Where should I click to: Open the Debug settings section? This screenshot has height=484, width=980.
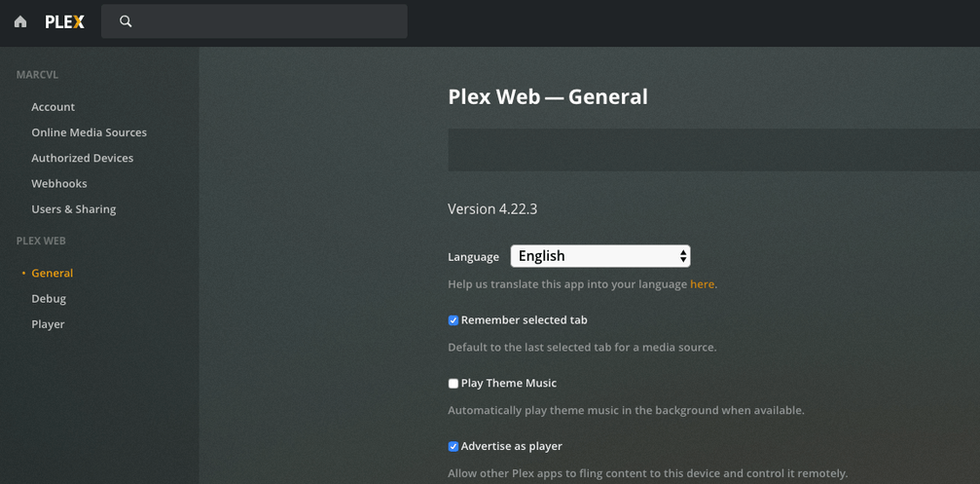(x=49, y=299)
